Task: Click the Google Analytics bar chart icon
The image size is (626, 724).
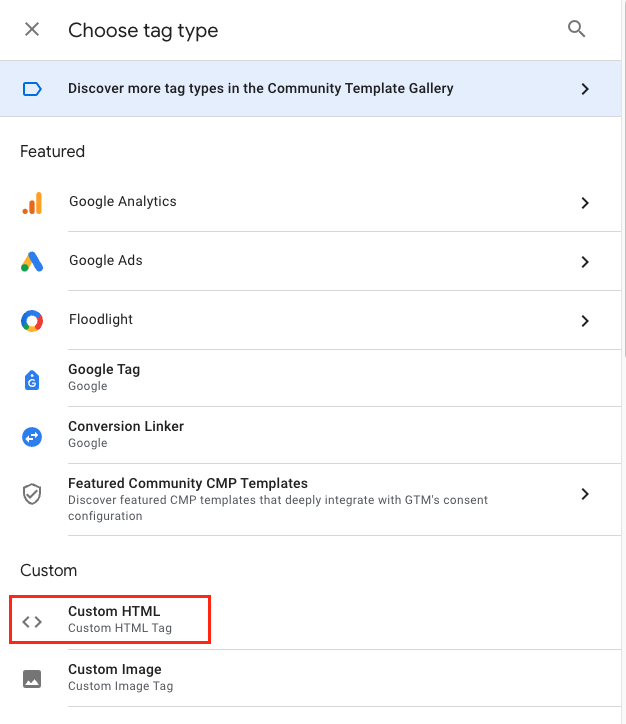Action: (x=32, y=203)
